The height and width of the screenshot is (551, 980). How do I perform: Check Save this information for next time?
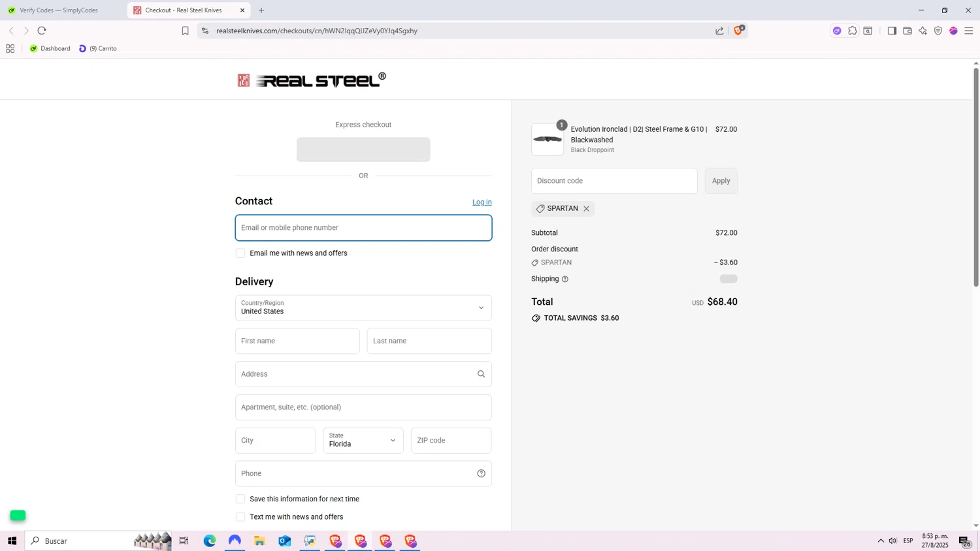point(240,499)
